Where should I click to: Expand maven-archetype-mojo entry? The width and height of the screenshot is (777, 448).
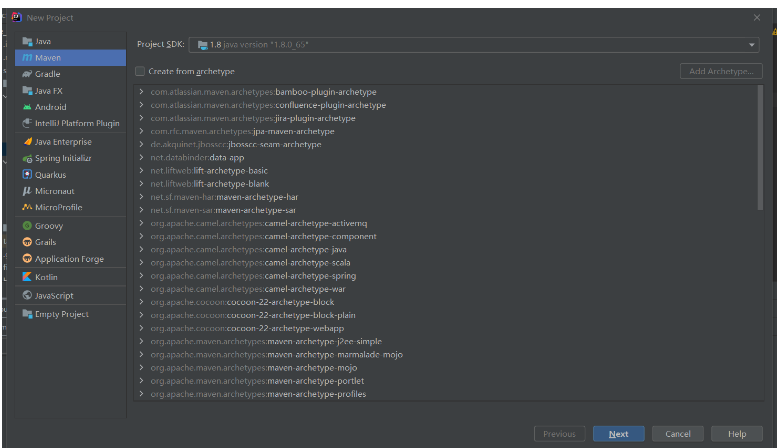(x=141, y=368)
